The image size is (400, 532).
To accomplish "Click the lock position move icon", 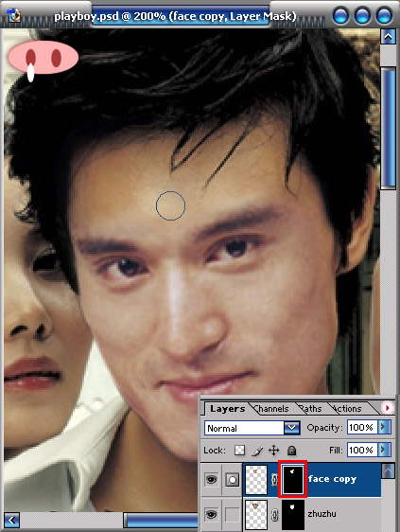I will pyautogui.click(x=274, y=451).
